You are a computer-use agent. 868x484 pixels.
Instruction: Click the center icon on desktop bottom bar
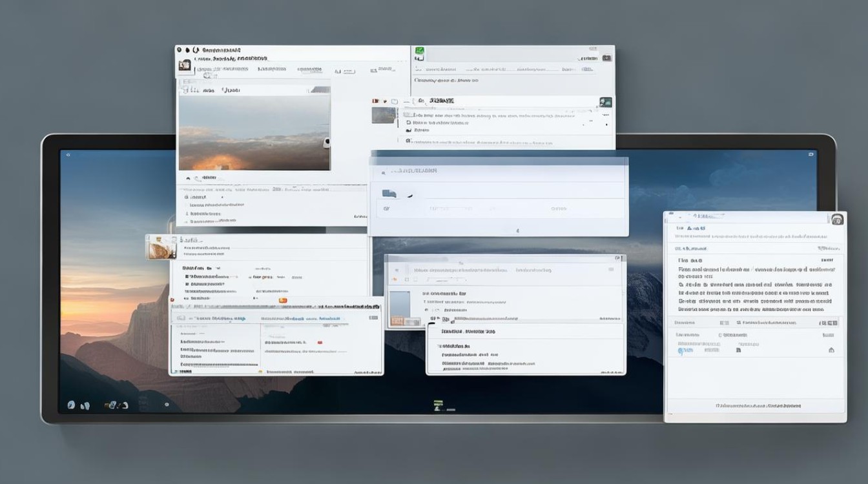click(439, 405)
